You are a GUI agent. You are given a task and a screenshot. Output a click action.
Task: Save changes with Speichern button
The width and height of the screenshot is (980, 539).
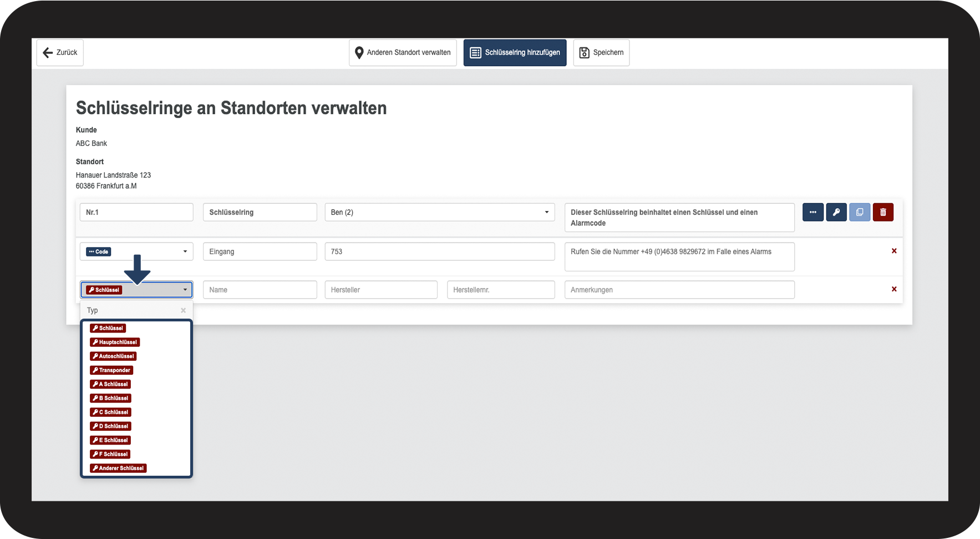(601, 53)
